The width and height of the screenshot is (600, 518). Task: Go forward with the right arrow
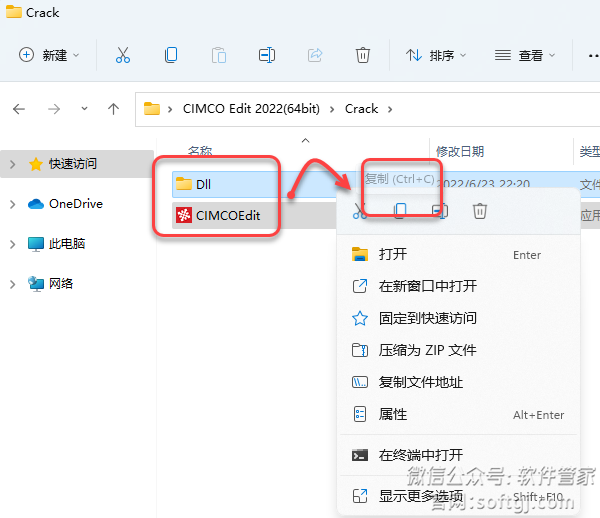click(54, 109)
